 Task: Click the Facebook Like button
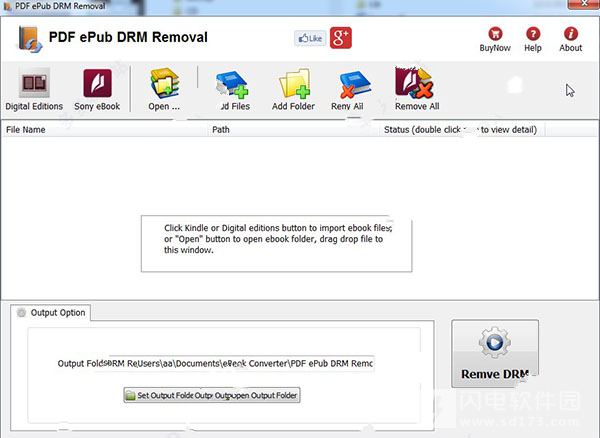coord(310,38)
